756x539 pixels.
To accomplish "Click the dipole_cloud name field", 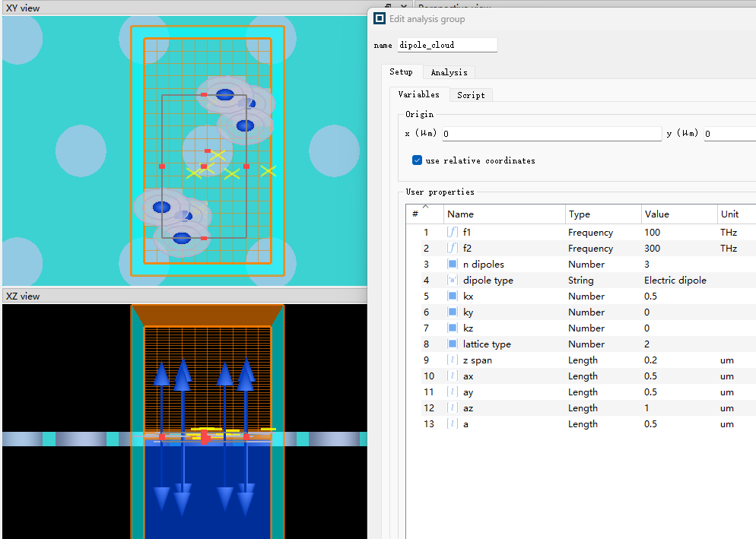I will 446,46.
